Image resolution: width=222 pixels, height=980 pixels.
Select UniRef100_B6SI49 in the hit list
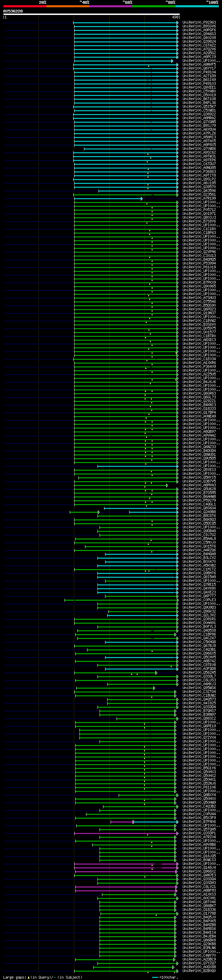[x=199, y=80]
